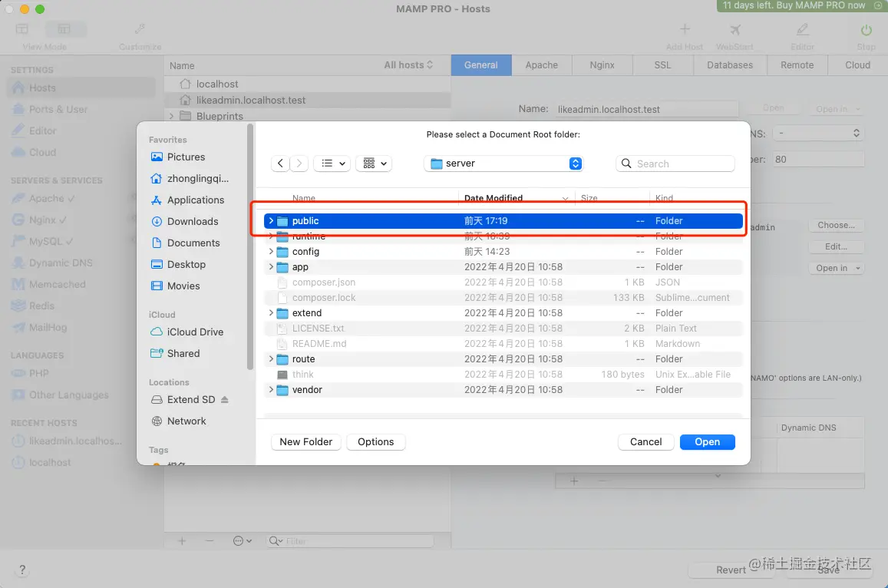Go forward in file dialog
Viewport: 888px width, 588px height.
299,164
